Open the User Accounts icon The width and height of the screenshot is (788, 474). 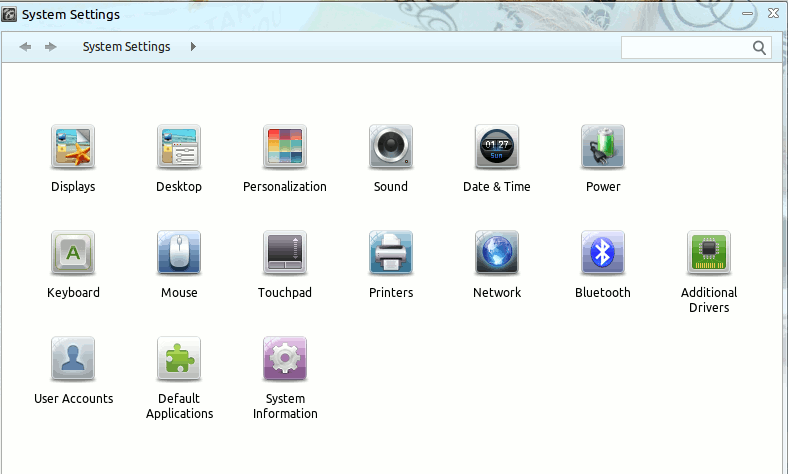click(73, 359)
